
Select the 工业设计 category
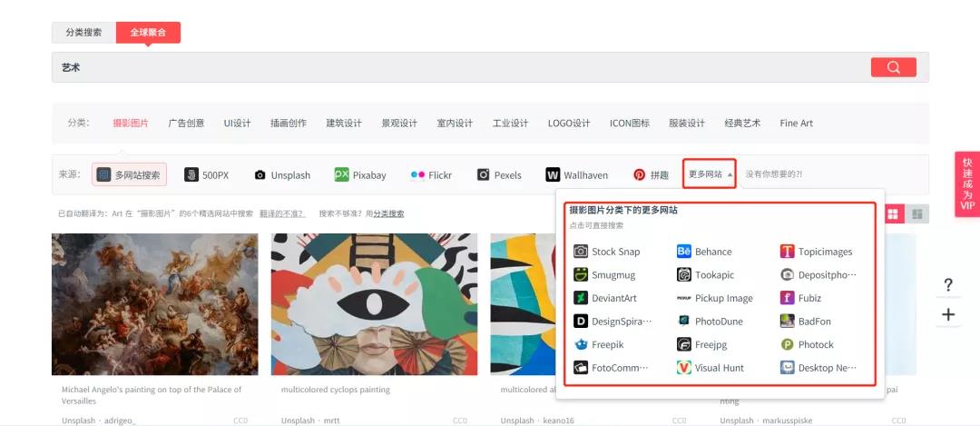click(x=510, y=124)
